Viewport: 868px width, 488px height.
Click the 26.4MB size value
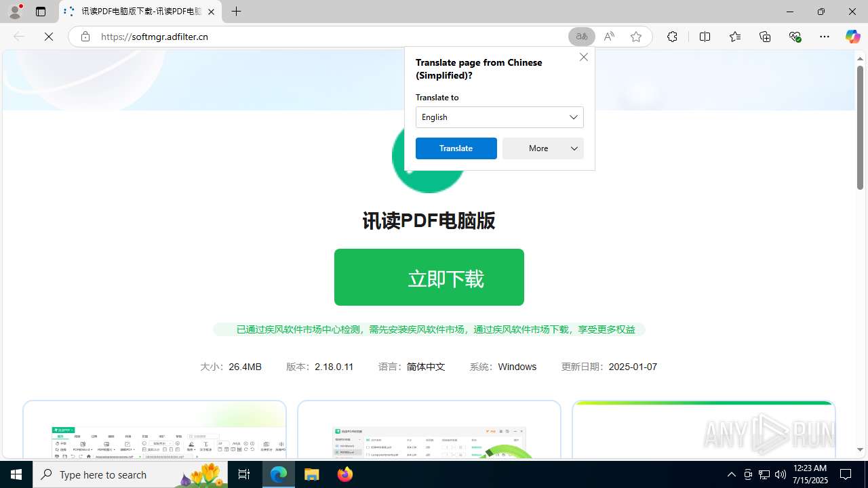[x=245, y=367]
